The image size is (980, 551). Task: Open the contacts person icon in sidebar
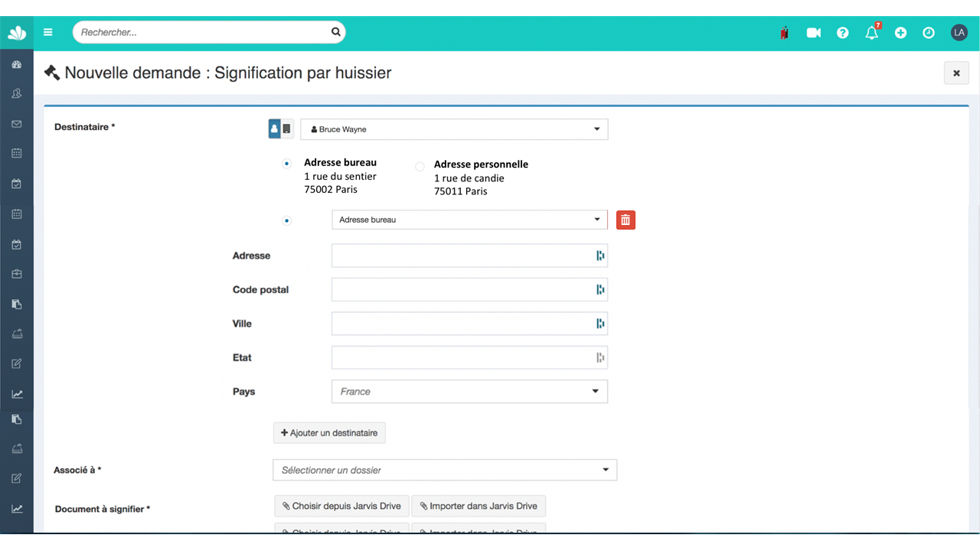[16, 93]
